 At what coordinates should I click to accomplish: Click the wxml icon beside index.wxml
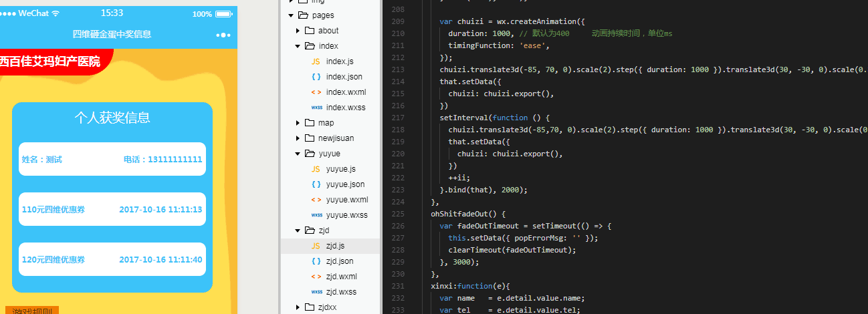316,92
